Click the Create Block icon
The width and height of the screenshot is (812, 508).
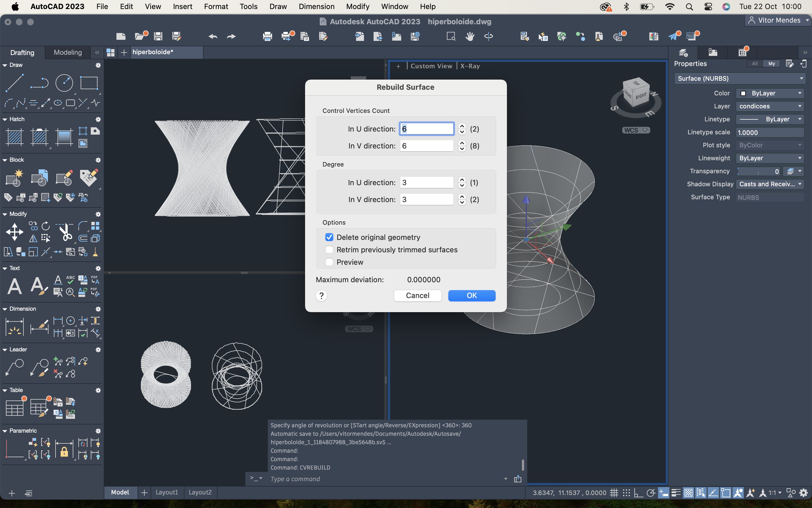14,178
